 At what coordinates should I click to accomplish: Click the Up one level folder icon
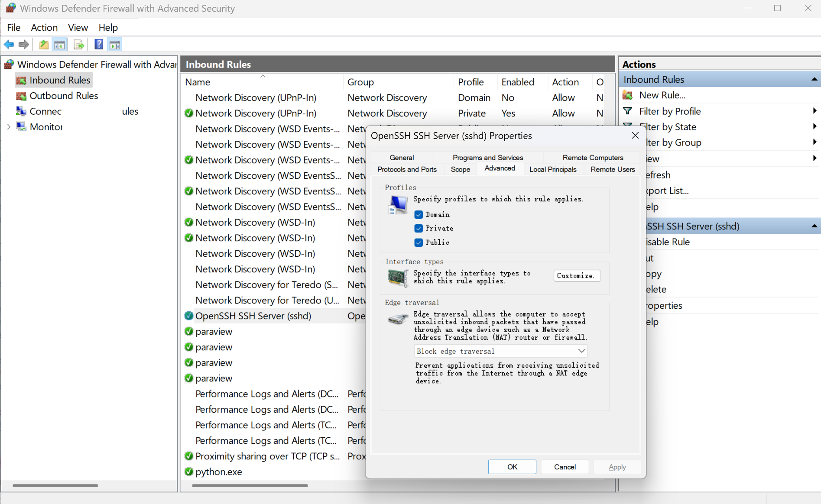pos(44,44)
